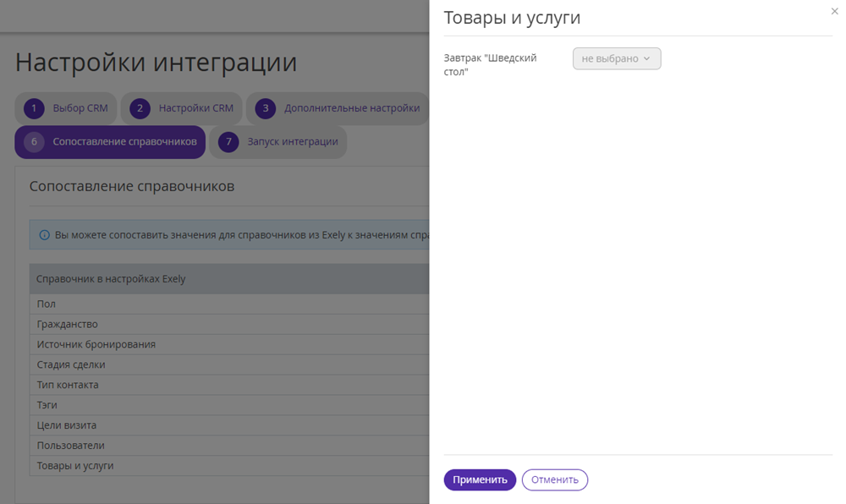Screen dimensions: 846x504
Task: Select the Стадия сделки row
Action: point(229,365)
